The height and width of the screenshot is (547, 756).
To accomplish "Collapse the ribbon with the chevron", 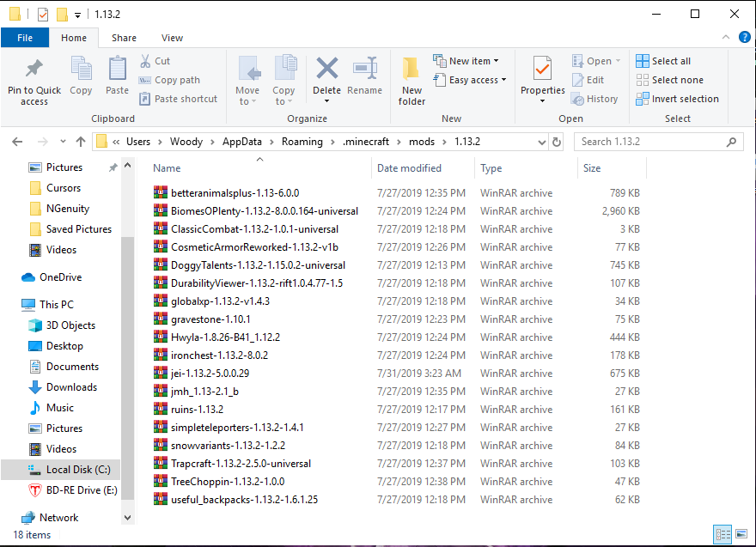I will (x=726, y=37).
